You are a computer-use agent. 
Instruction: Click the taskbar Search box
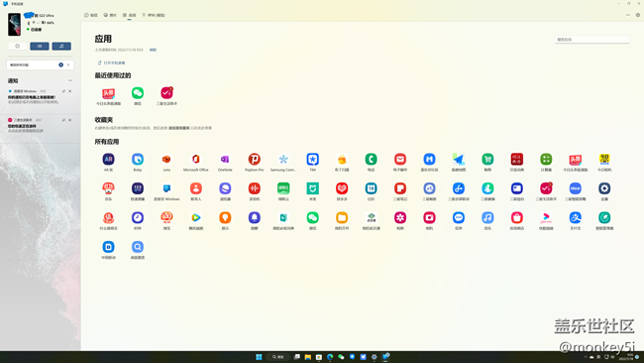[x=278, y=357]
